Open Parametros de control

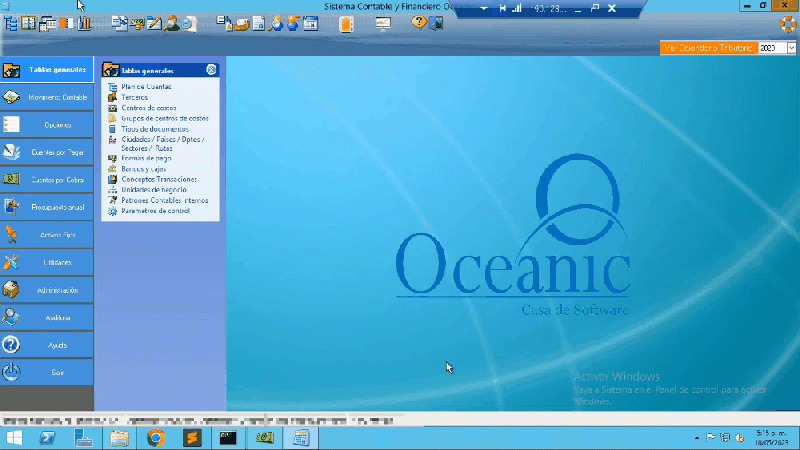click(x=155, y=210)
